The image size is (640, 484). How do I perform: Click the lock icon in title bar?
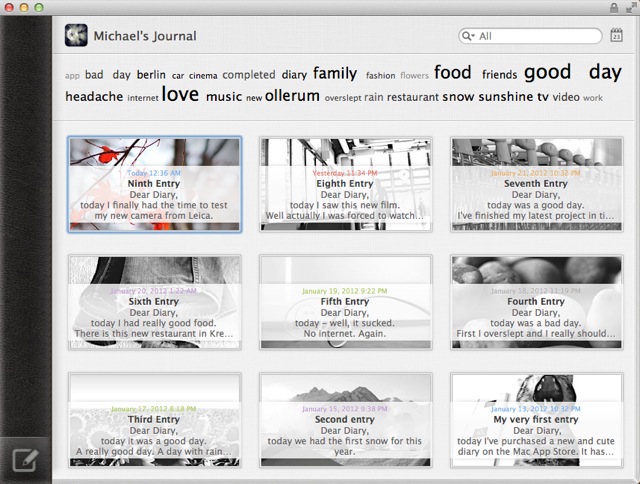click(x=613, y=8)
